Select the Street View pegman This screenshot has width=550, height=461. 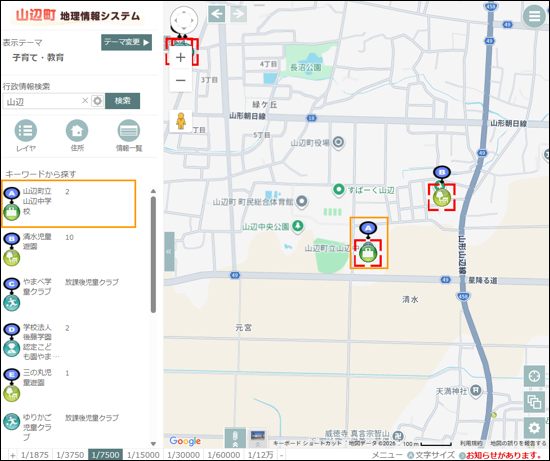181,121
